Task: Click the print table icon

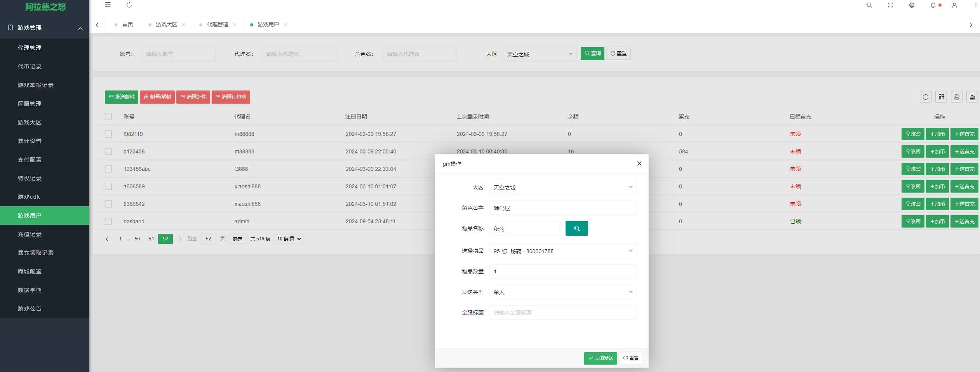Action: (x=956, y=97)
